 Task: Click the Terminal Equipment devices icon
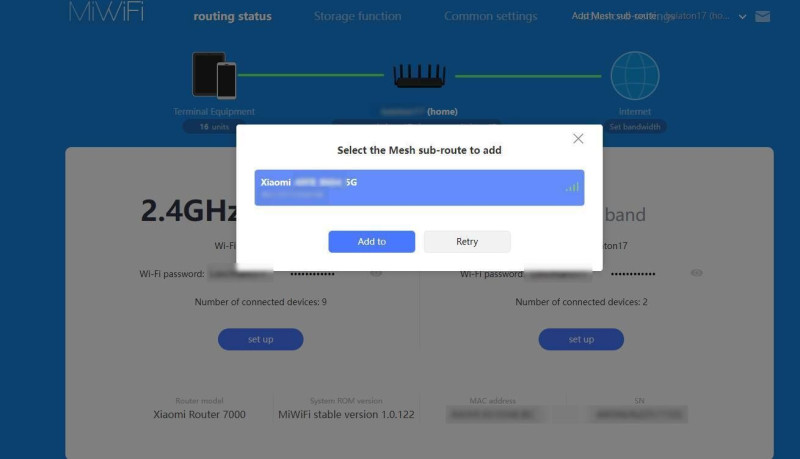[x=214, y=75]
